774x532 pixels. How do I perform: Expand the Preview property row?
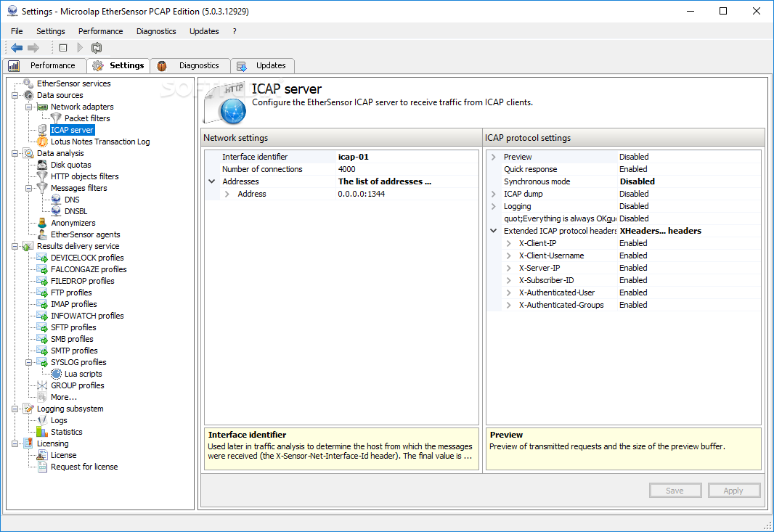[494, 157]
